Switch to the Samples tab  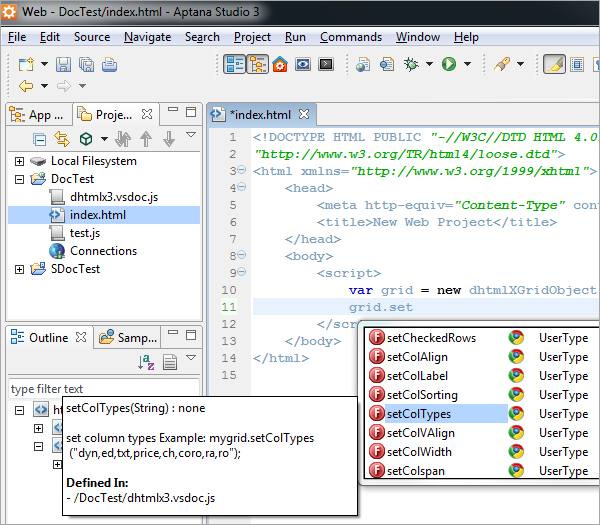(x=127, y=338)
